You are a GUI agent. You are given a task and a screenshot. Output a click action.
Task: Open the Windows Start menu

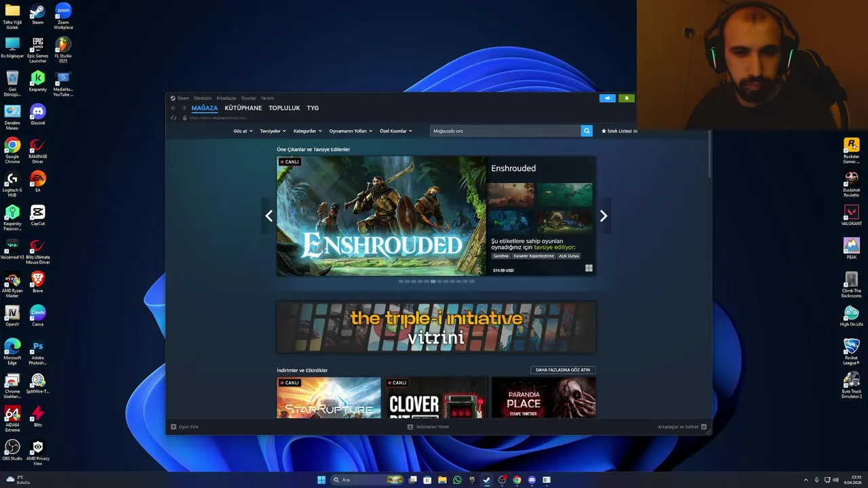tap(321, 480)
